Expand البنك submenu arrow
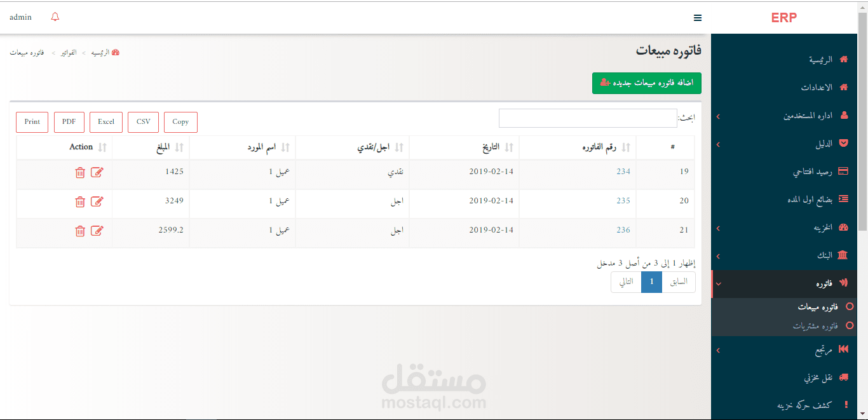868x420 pixels. 718,256
